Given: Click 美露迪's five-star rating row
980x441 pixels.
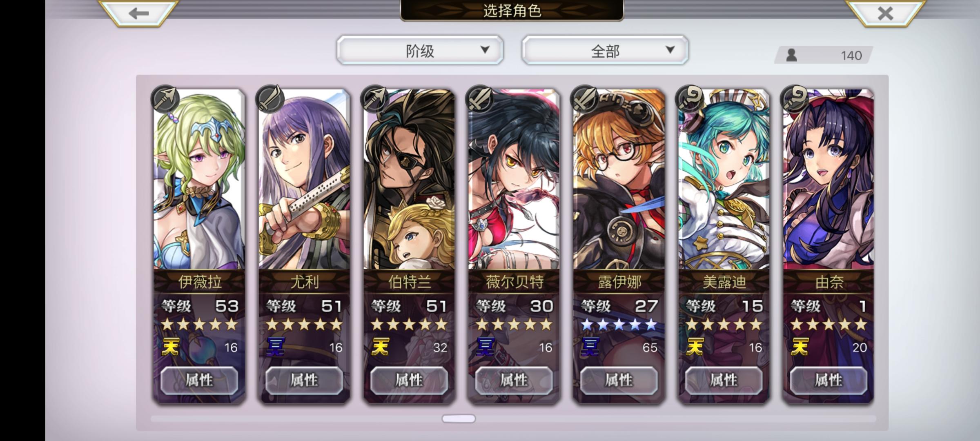Looking at the screenshot, I should 724,325.
